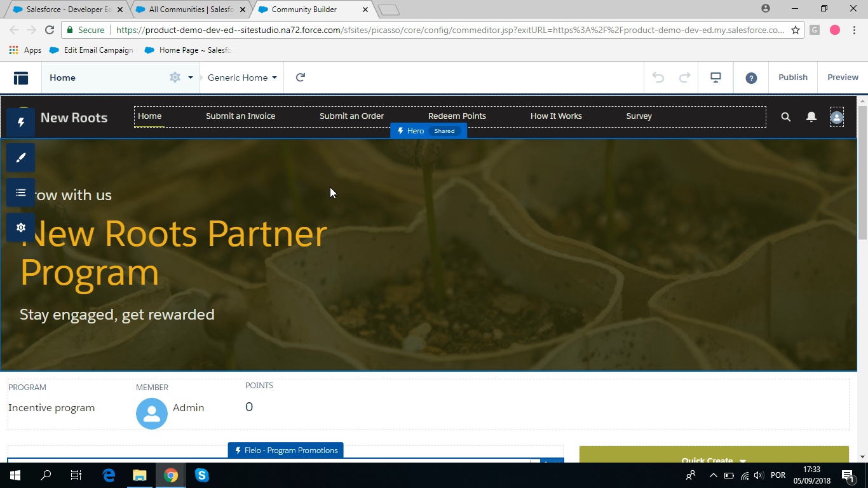Open the Components lightning bolt panel
Image resolution: width=868 pixels, height=488 pixels.
coord(21,122)
